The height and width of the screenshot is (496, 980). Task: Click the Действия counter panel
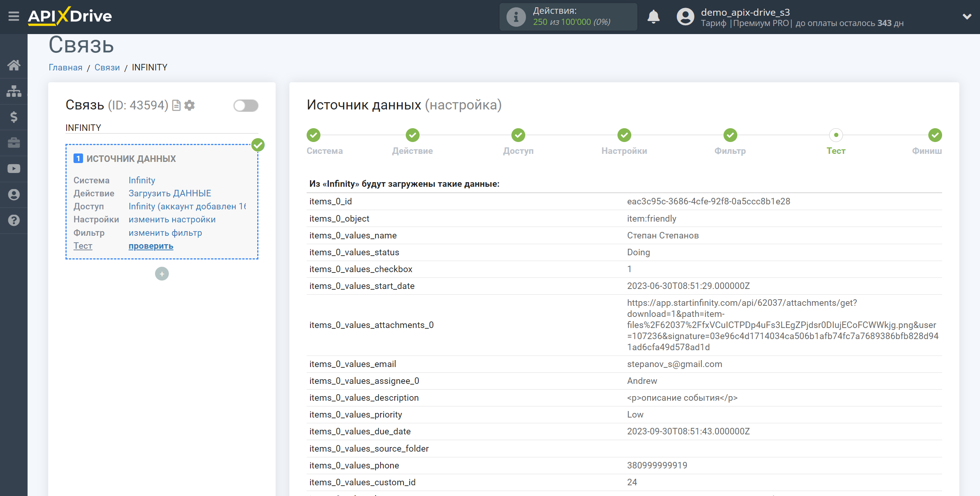(568, 17)
